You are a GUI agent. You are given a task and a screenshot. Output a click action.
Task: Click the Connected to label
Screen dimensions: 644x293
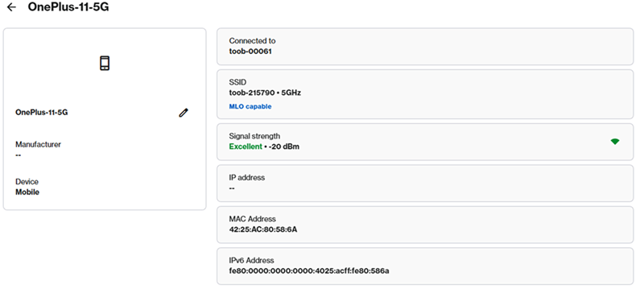coord(252,41)
